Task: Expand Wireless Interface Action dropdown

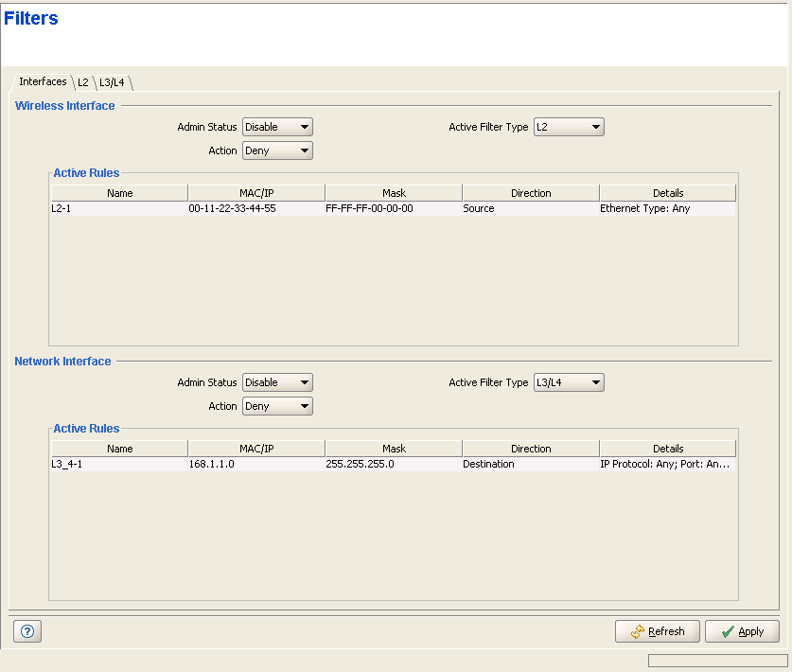Action: 277,150
